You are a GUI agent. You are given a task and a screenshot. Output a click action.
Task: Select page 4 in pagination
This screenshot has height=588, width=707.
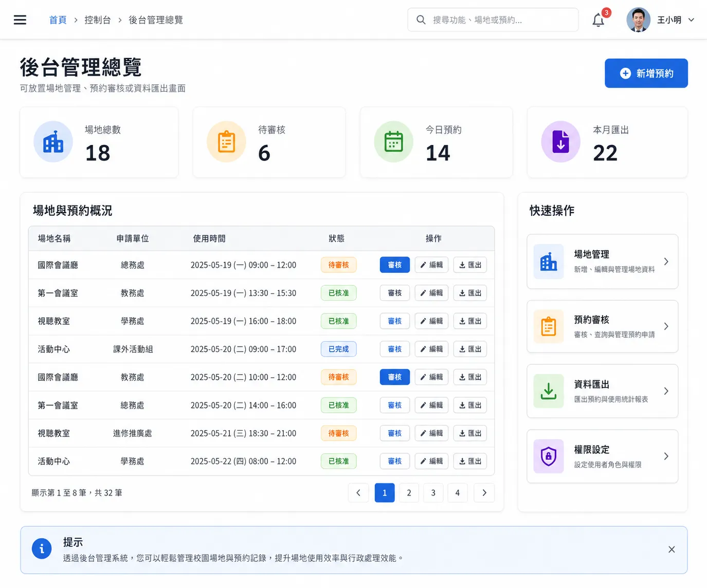pyautogui.click(x=457, y=492)
